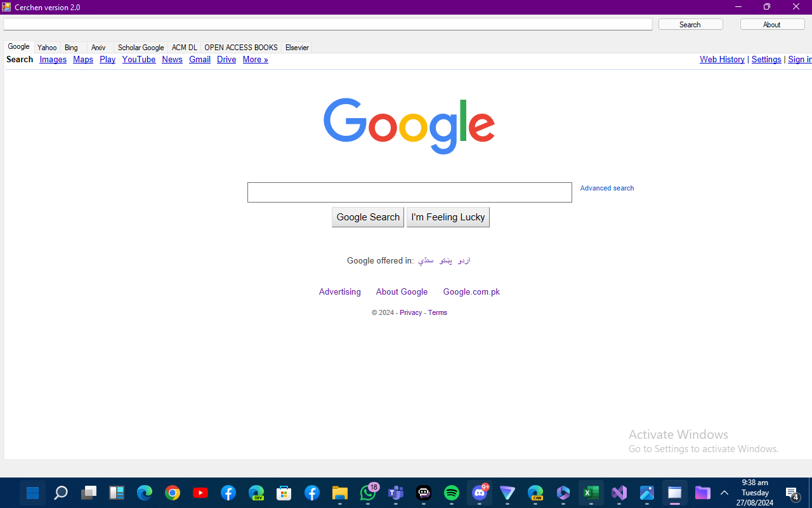Open Google Maps link
Viewport: 812px width, 508px height.
(x=83, y=59)
